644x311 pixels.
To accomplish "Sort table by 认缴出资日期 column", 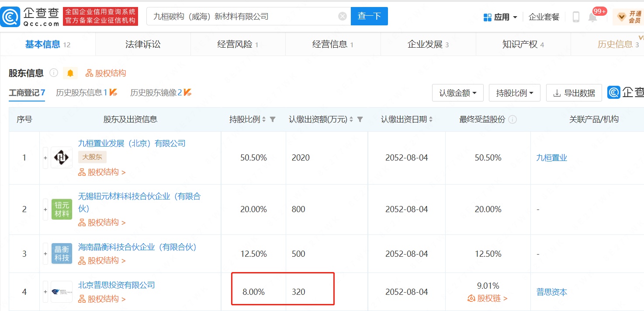I will click(431, 119).
